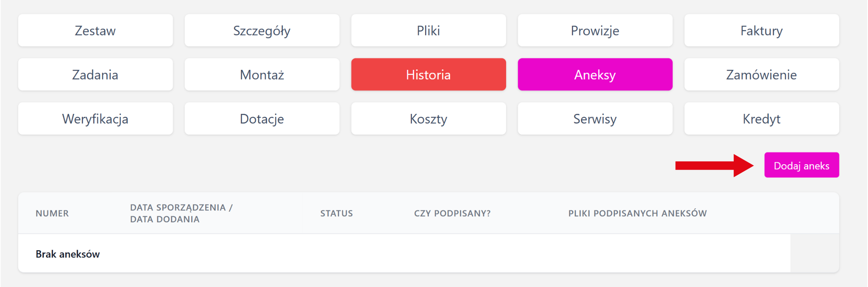Switch to the Montaż tab
Image resolution: width=868 pixels, height=287 pixels.
point(262,75)
